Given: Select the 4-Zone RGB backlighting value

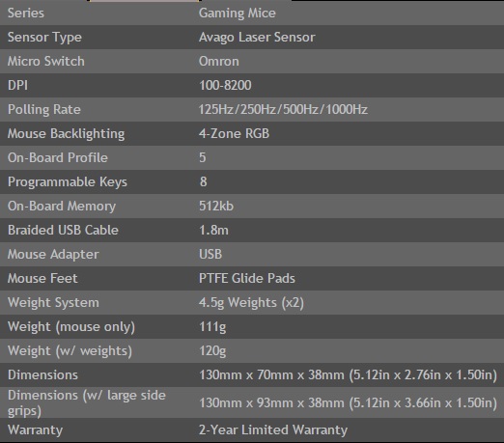Looking at the screenshot, I should [x=234, y=133].
